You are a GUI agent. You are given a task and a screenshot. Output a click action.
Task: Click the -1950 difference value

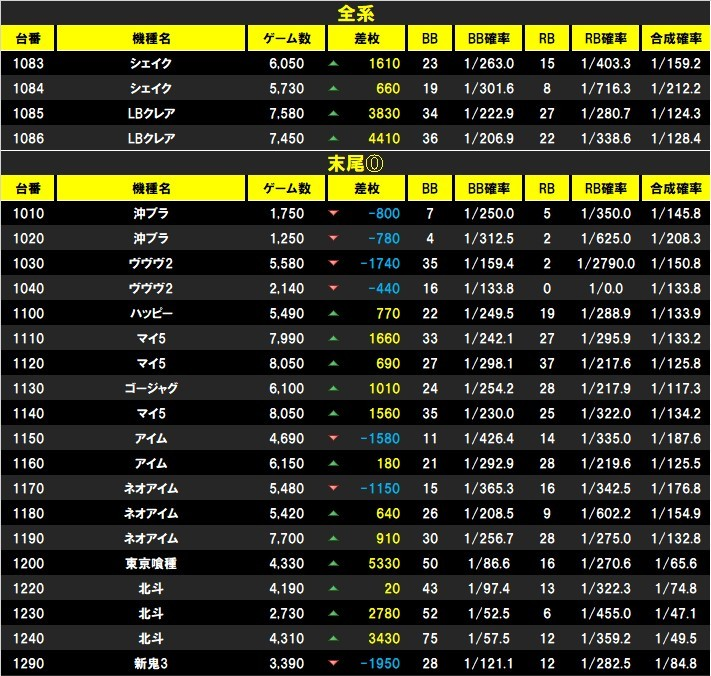coord(380,663)
